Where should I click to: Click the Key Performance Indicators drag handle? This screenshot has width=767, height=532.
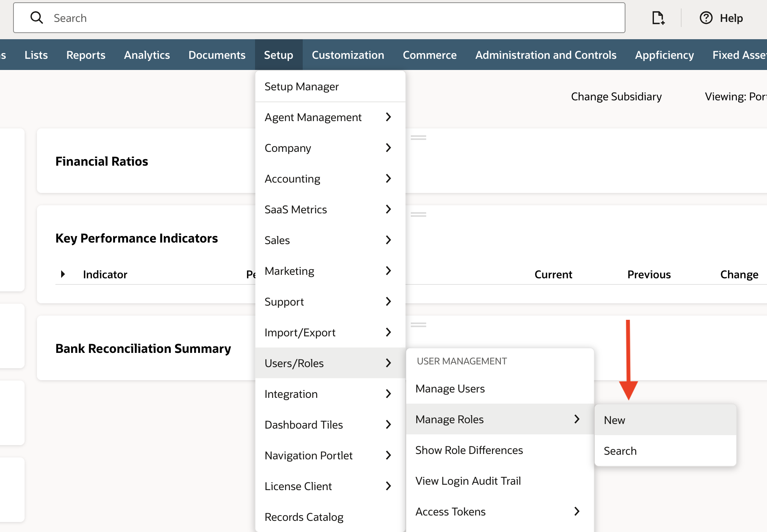(418, 214)
